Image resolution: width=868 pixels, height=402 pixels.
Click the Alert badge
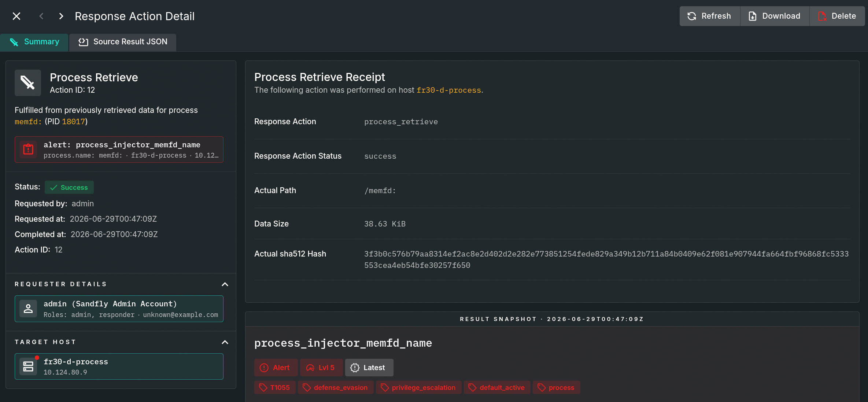pos(276,368)
